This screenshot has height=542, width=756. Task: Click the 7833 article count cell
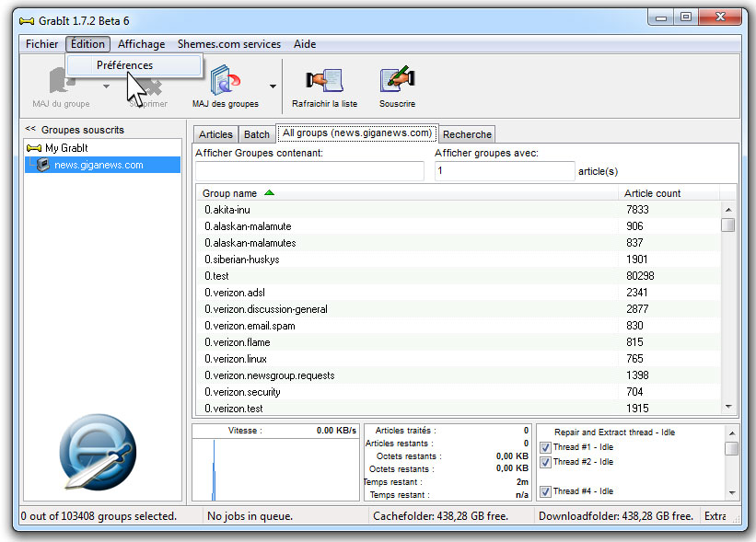pos(637,210)
